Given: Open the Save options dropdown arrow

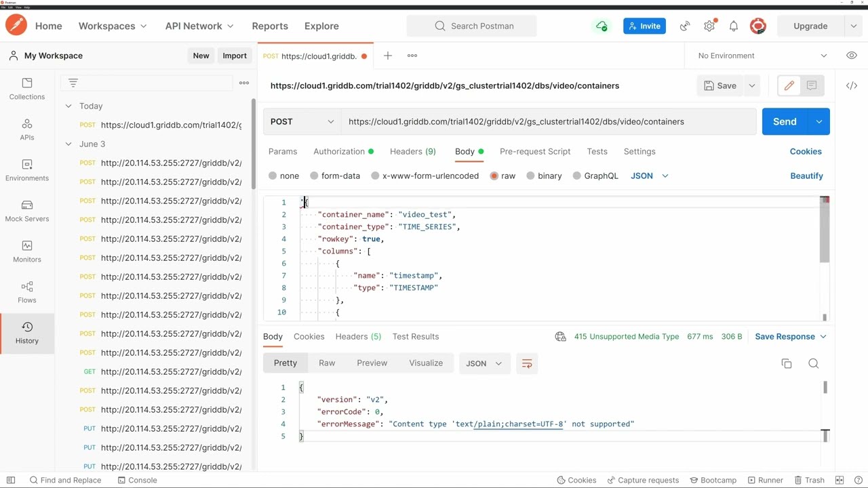Looking at the screenshot, I should 751,85.
